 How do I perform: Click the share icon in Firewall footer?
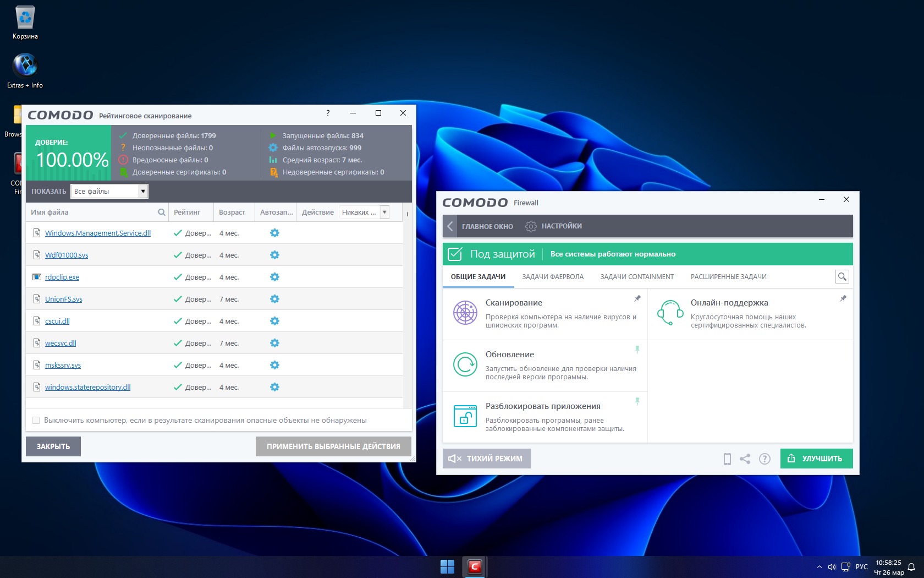coord(745,459)
